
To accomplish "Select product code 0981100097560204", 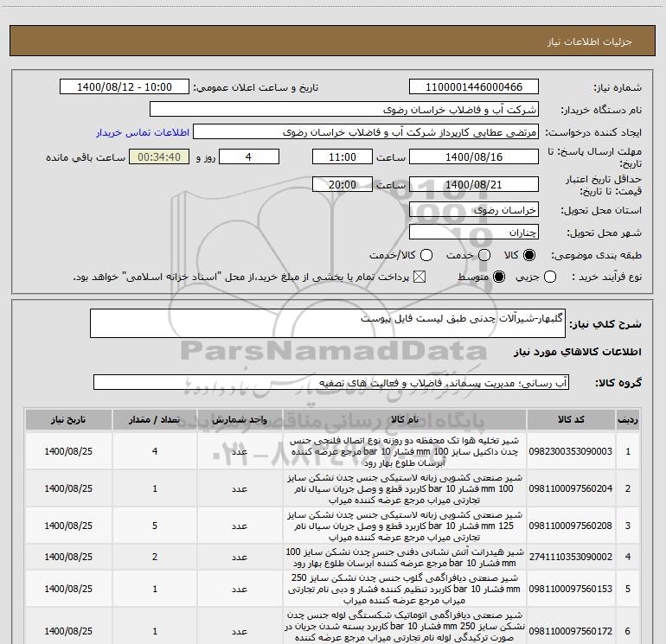I will pyautogui.click(x=571, y=488).
